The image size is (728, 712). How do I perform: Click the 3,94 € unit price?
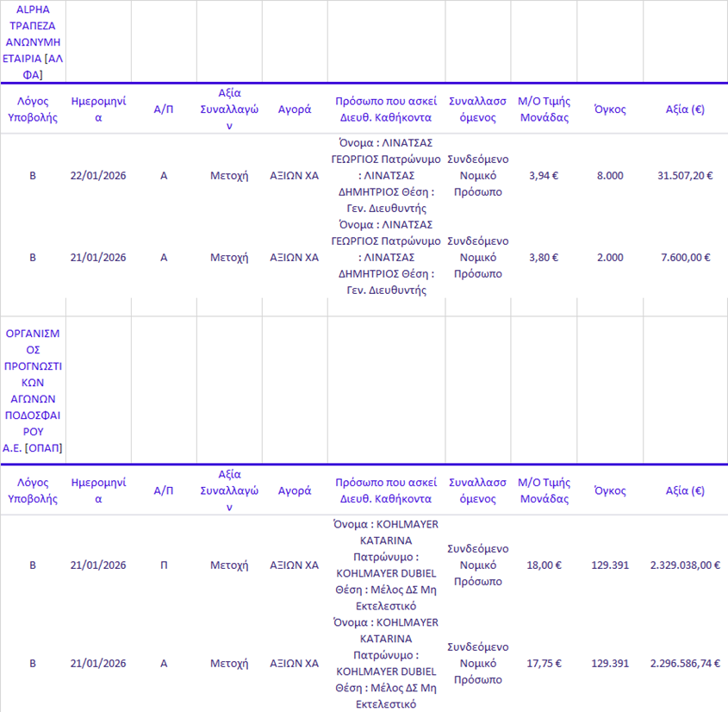[x=544, y=176]
